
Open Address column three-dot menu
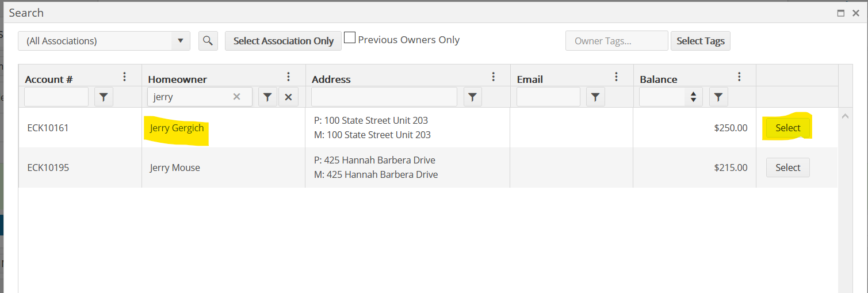493,77
